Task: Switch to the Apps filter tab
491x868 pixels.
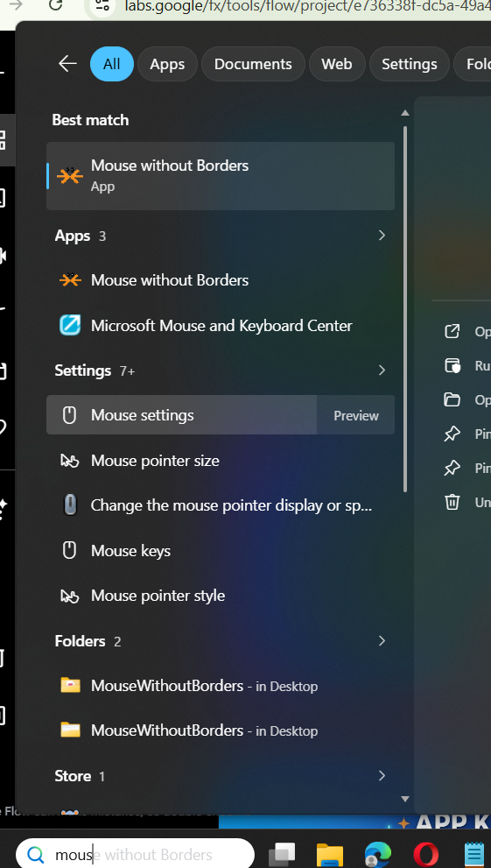Action: pyautogui.click(x=167, y=64)
